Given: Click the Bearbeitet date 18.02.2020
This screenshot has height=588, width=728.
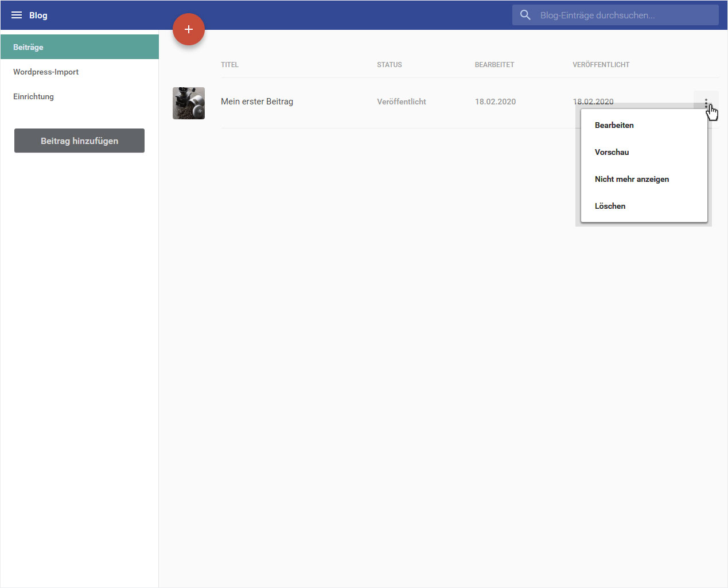Looking at the screenshot, I should (x=495, y=102).
